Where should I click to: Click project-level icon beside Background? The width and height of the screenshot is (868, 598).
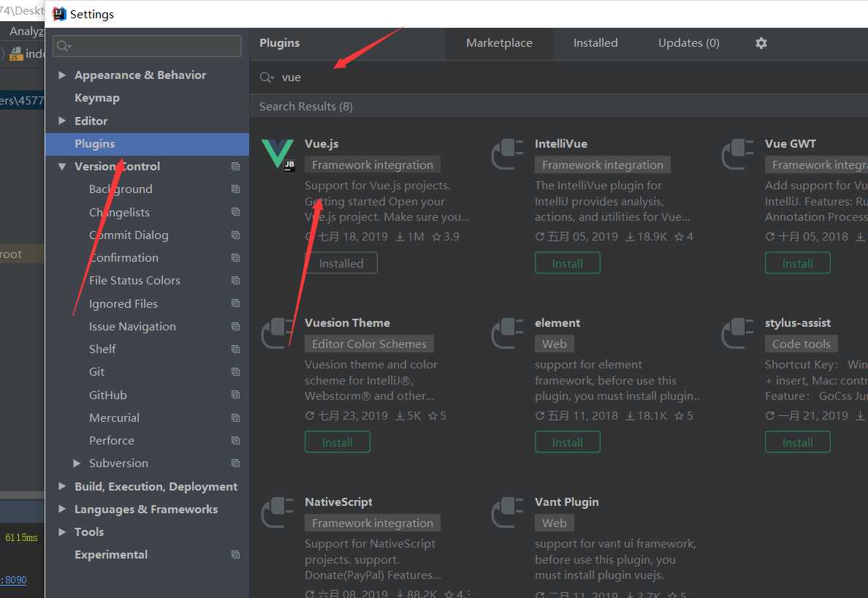(x=235, y=189)
